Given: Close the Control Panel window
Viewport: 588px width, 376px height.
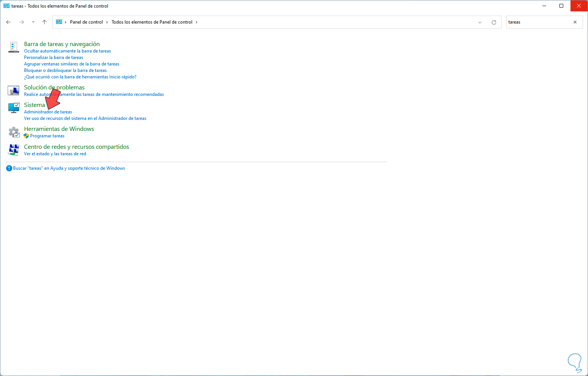Looking at the screenshot, I should [x=579, y=6].
